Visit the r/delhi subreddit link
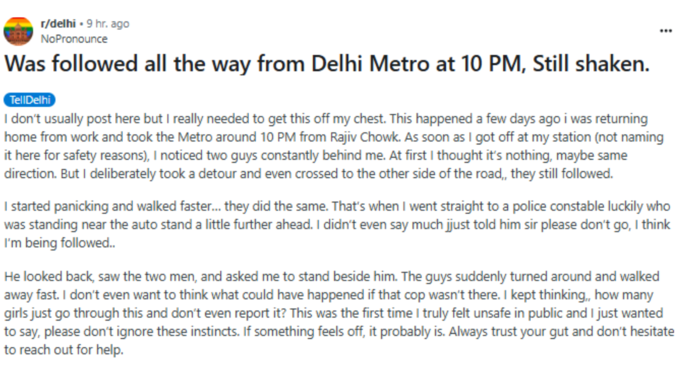This screenshot has height=383, width=680. (x=58, y=23)
